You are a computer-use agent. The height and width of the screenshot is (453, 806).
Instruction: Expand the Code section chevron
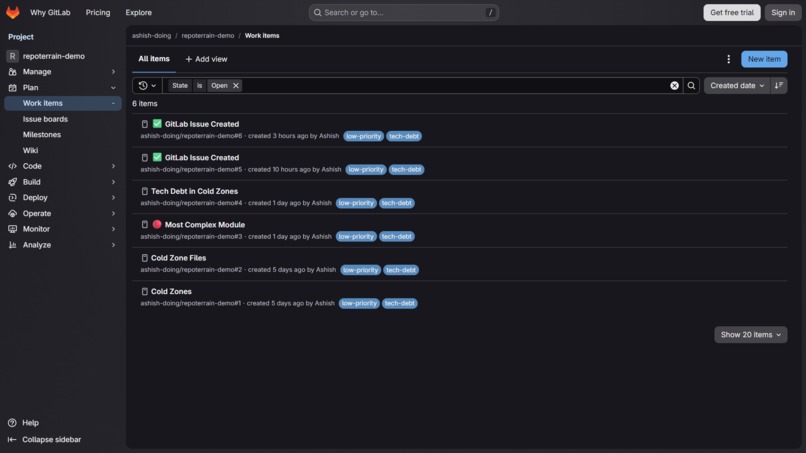tap(114, 166)
